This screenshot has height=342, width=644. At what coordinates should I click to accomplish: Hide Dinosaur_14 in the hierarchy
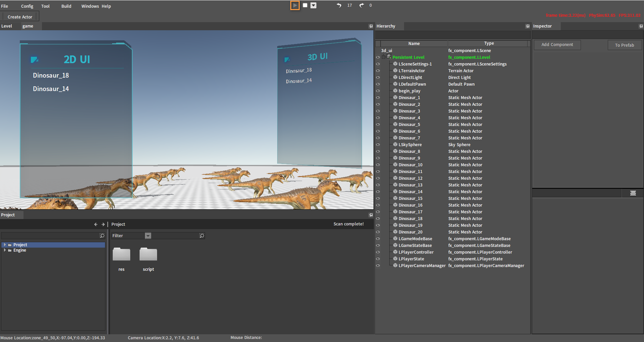[x=378, y=191]
